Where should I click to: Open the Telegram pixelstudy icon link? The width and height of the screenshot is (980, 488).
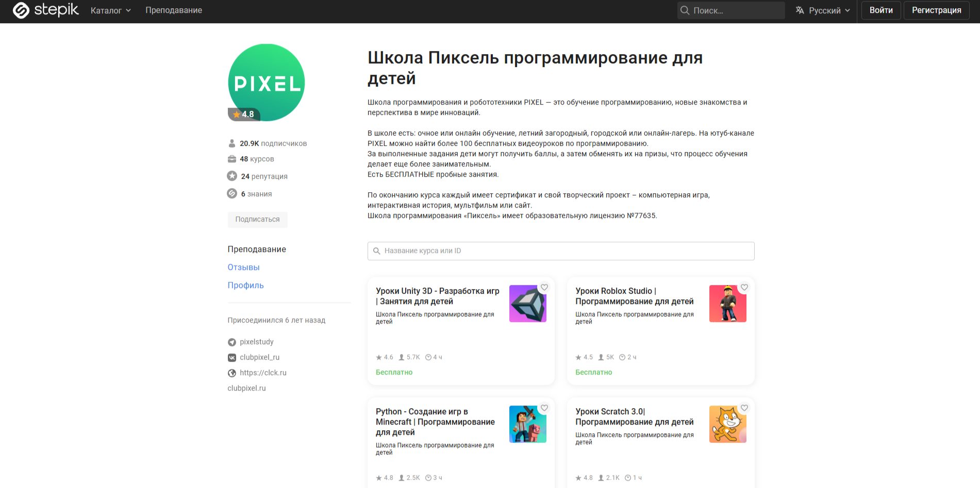(x=232, y=342)
